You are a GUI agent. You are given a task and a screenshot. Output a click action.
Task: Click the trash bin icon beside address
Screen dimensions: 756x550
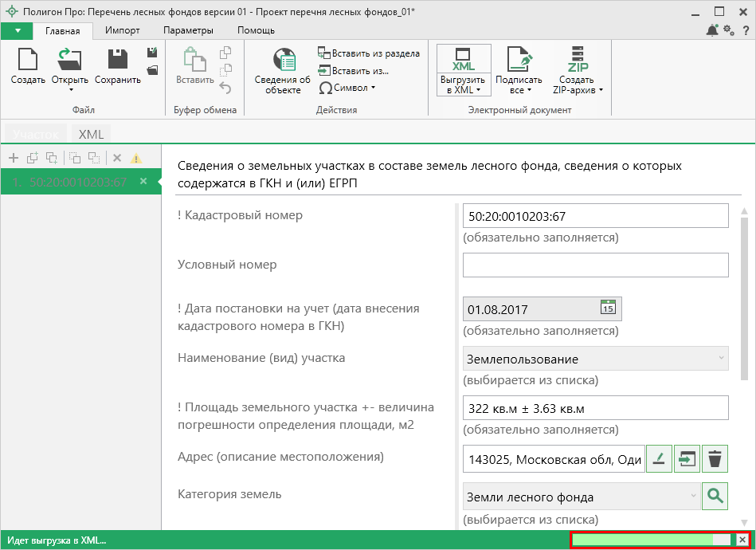[715, 458]
